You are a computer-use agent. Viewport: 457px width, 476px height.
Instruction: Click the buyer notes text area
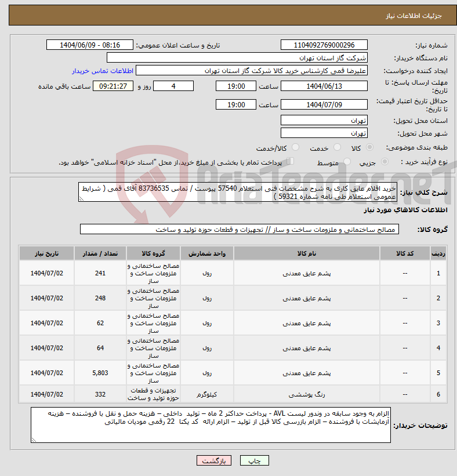[x=211, y=425]
